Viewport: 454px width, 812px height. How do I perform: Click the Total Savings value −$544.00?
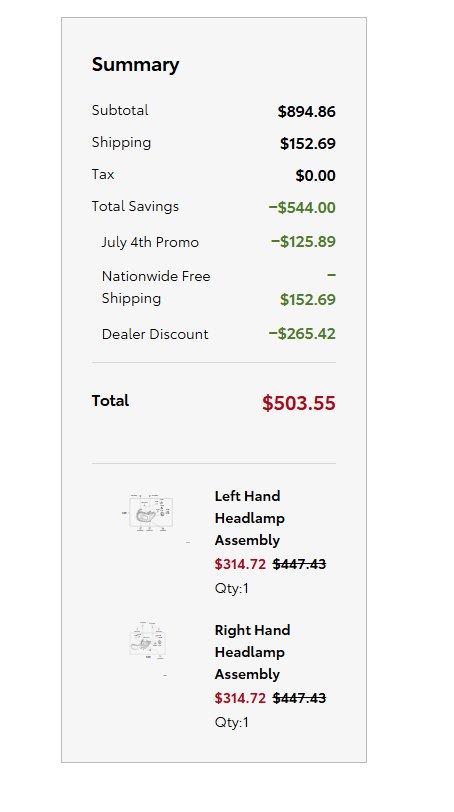click(302, 208)
